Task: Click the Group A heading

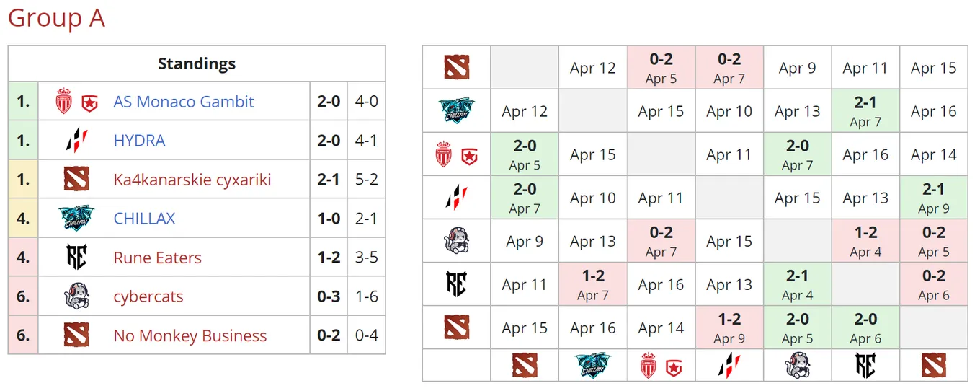Action: tap(56, 17)
